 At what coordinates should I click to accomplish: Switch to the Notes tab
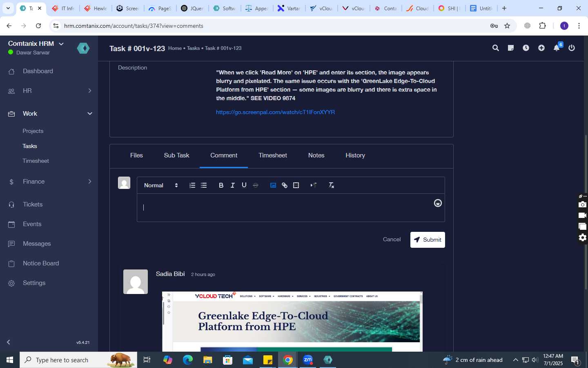coord(316,155)
